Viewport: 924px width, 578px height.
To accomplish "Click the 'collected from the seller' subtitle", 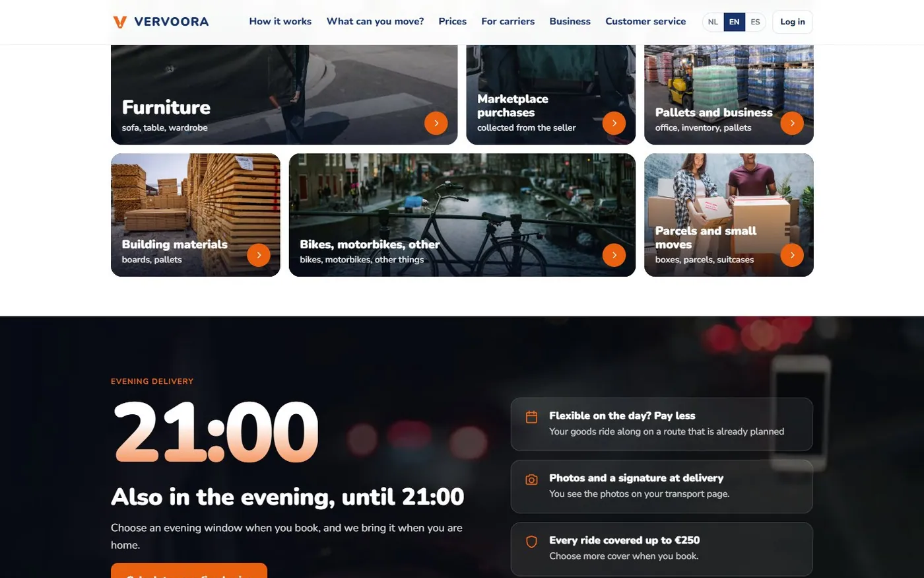I will click(x=527, y=127).
